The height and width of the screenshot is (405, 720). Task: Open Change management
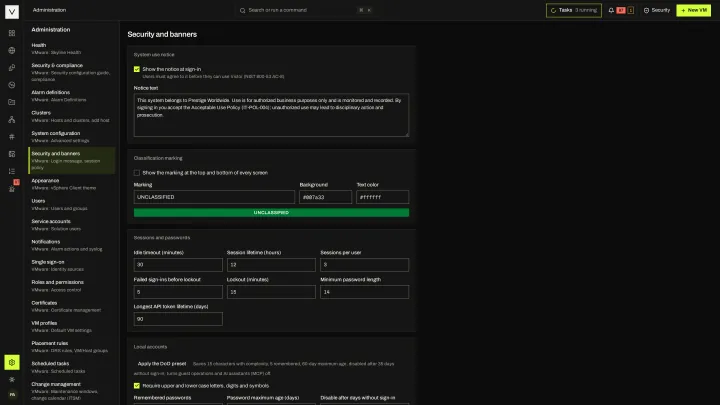tap(72, 391)
